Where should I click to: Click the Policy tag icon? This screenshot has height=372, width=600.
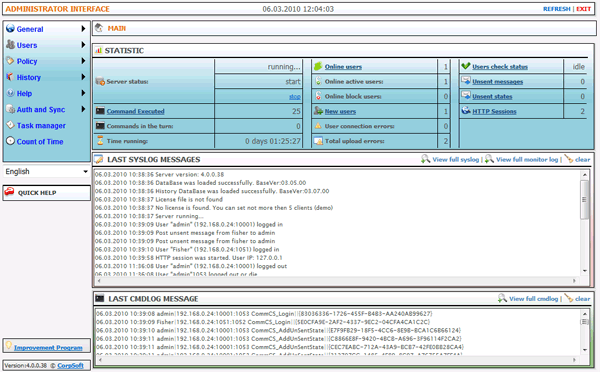tap(10, 61)
